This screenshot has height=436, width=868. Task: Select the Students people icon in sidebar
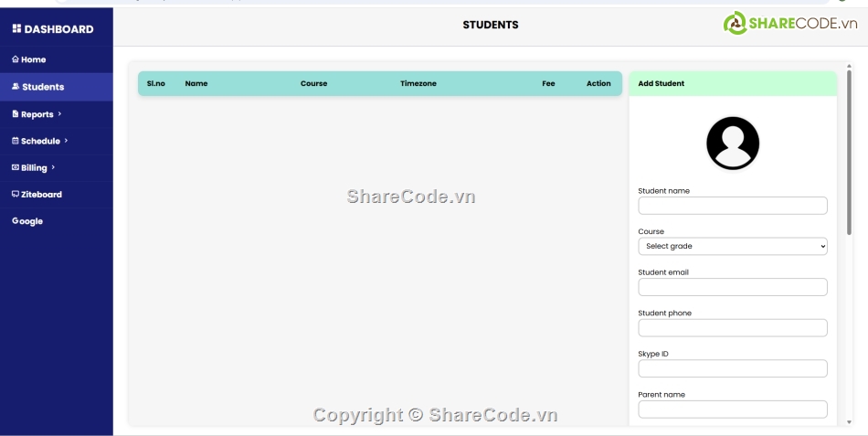tap(16, 87)
